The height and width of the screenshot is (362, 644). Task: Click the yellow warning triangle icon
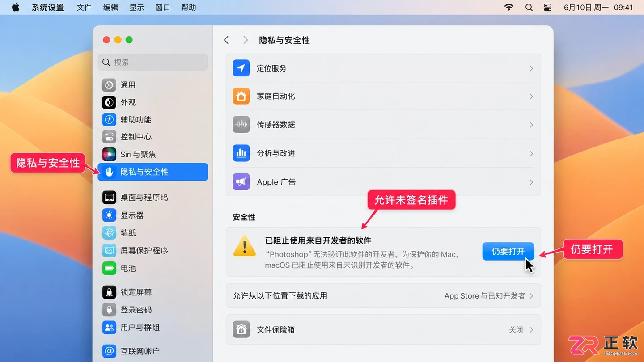245,246
